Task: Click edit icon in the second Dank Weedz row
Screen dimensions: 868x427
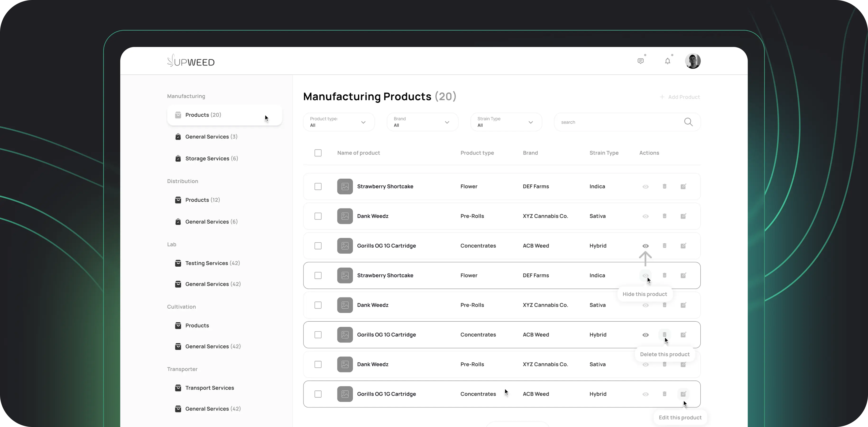Action: tap(683, 305)
